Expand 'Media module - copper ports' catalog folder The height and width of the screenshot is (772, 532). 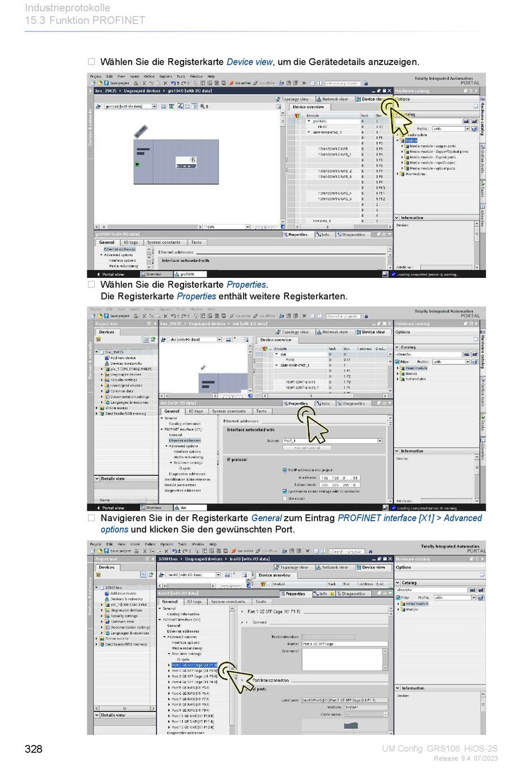tap(403, 146)
